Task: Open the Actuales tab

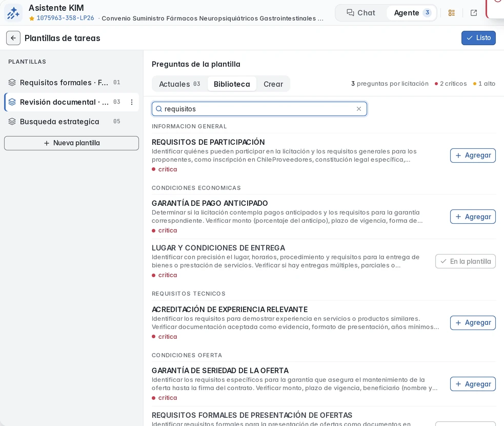Action: click(179, 84)
